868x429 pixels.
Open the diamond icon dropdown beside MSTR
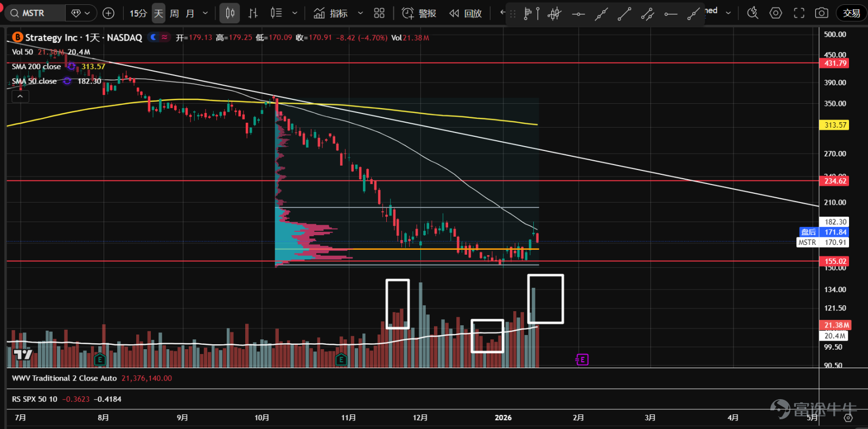pyautogui.click(x=81, y=13)
